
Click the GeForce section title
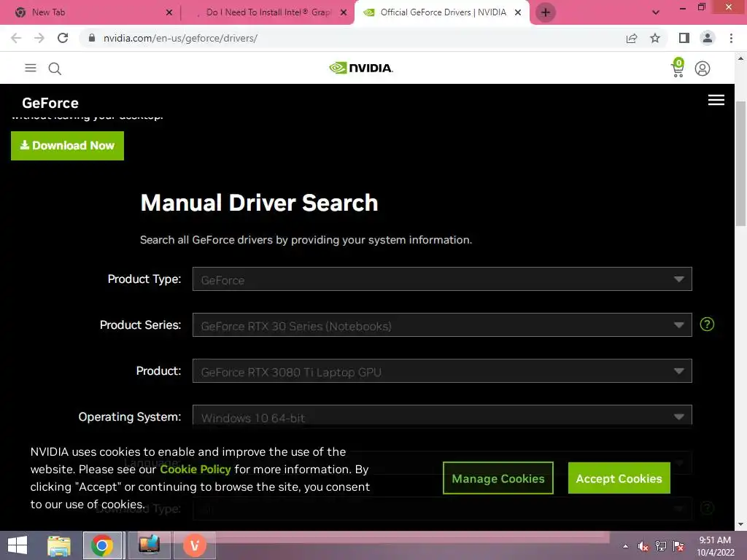[x=50, y=103]
